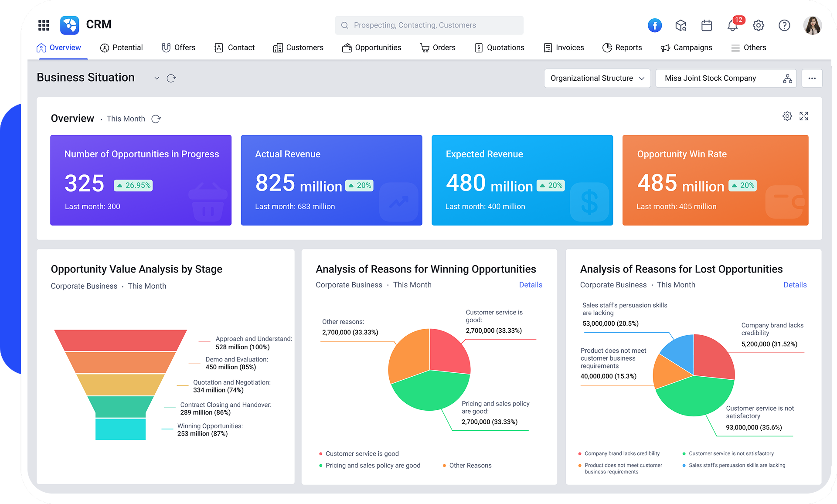Click Details on Analysis of Reasons for Lost Opportunities
Image resolution: width=837 pixels, height=504 pixels.
pyautogui.click(x=795, y=285)
